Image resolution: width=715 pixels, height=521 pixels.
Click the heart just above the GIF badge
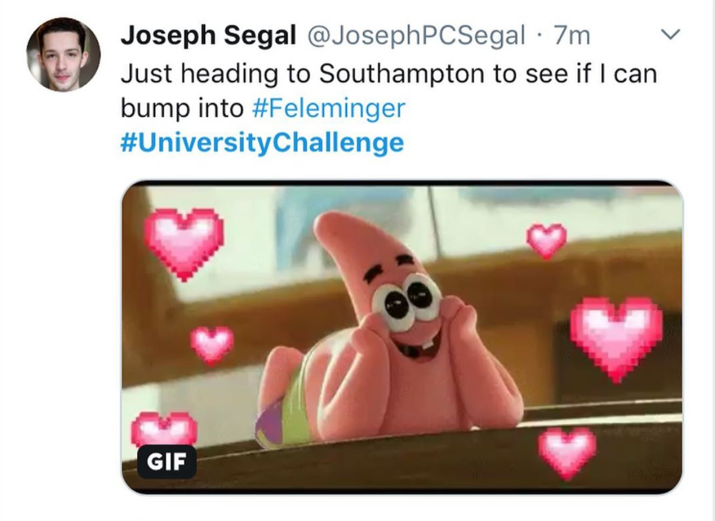pos(164,428)
